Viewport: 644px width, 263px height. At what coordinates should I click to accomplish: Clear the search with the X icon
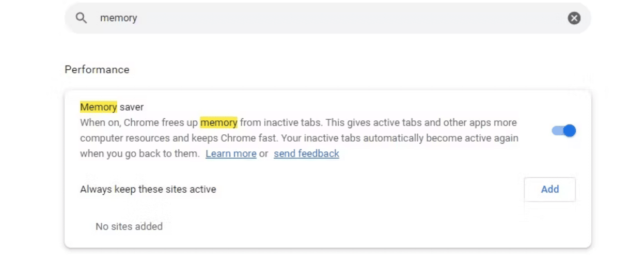pyautogui.click(x=574, y=18)
